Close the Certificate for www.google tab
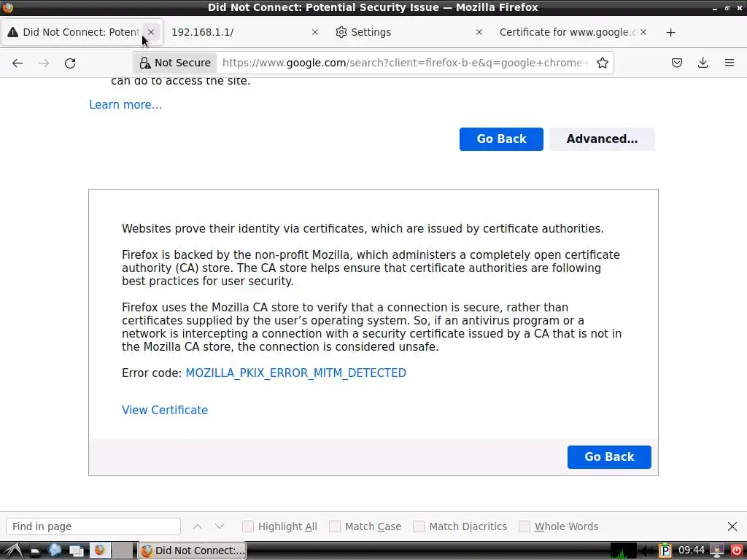747x560 pixels. 643,32
